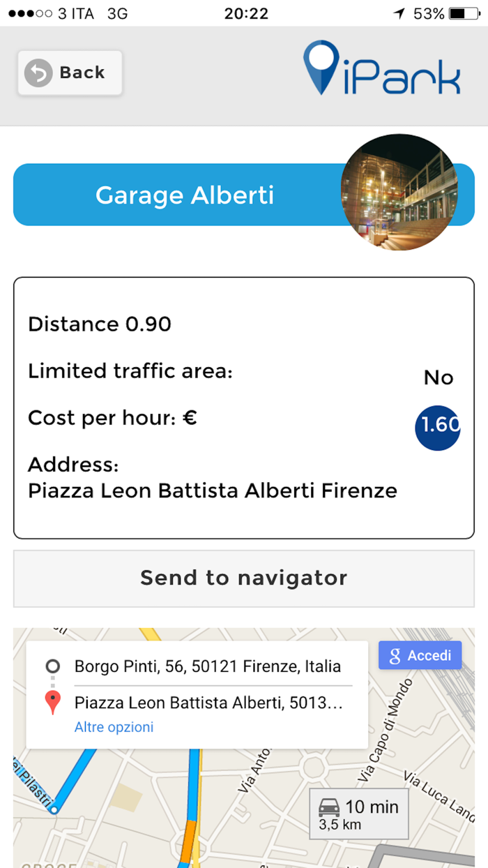Tap the Limited traffic area No value

tap(439, 377)
